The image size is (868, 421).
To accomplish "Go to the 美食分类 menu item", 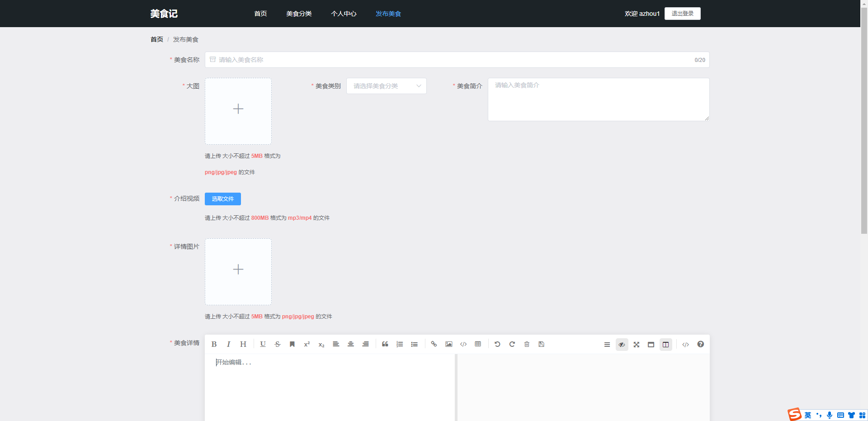I will click(299, 14).
